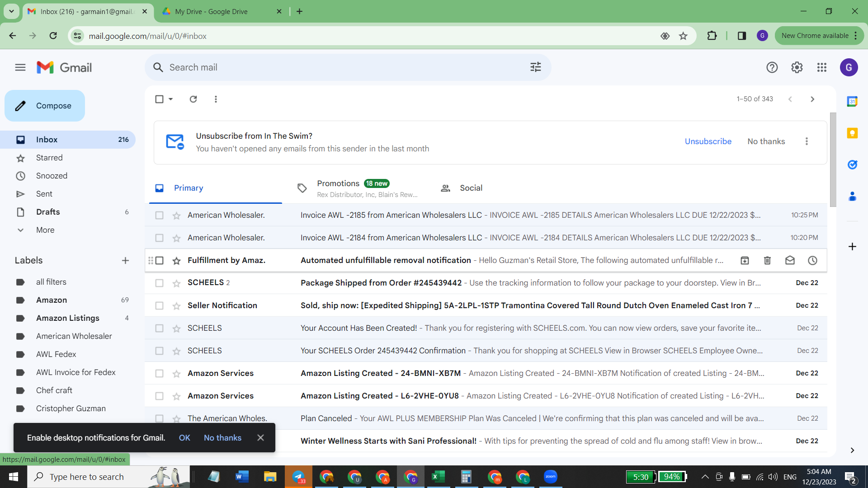Viewport: 868px width, 488px height.
Task: Open Google Tasks side panel
Action: (852, 165)
